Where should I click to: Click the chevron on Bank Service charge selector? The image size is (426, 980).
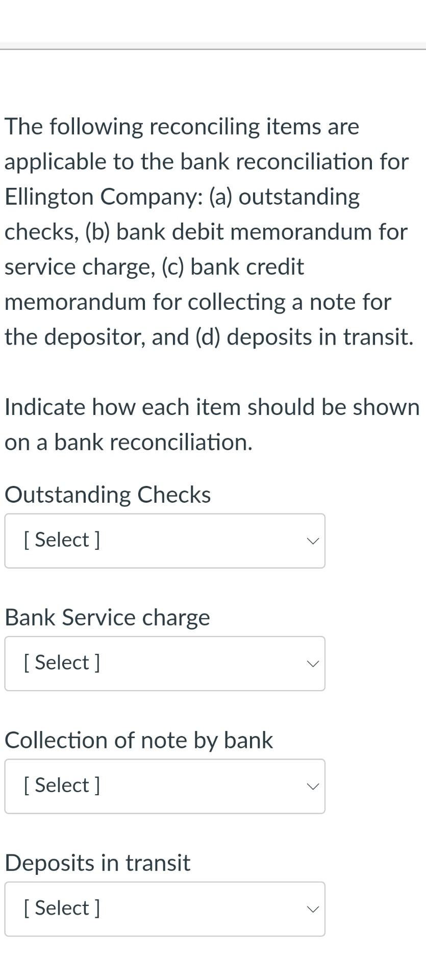click(313, 663)
